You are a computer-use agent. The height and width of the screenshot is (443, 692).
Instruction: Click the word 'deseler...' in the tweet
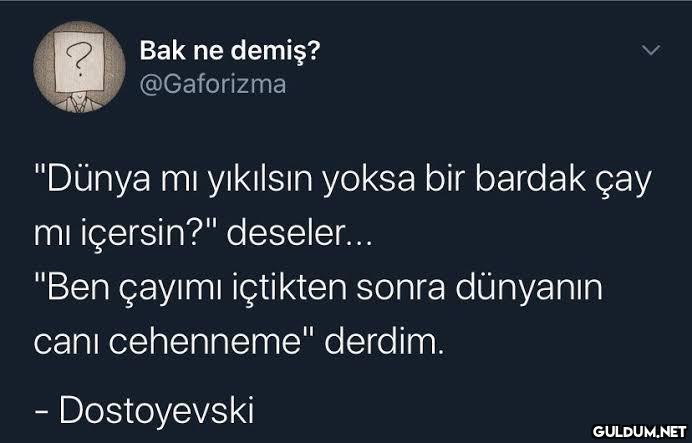300,233
